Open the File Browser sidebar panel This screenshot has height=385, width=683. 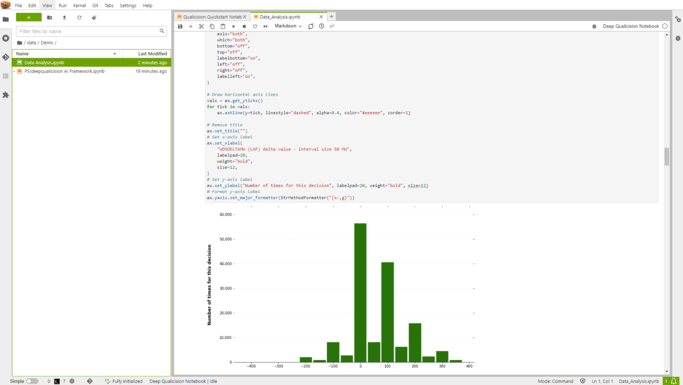point(6,19)
